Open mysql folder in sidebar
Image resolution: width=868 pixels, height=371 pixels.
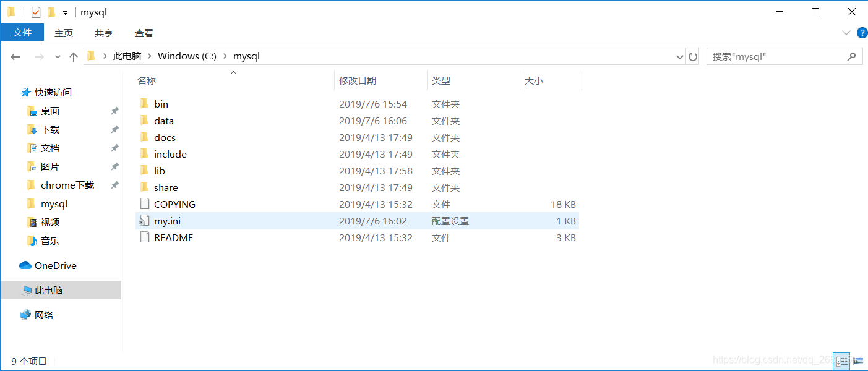point(53,203)
